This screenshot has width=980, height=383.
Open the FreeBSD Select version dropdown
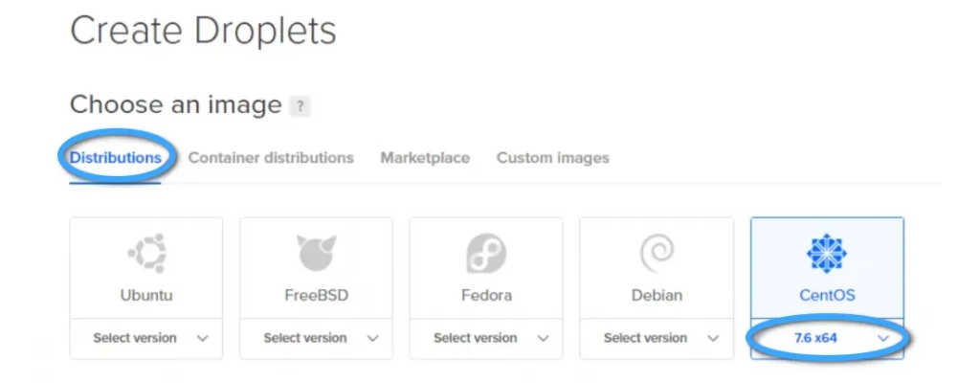click(316, 338)
